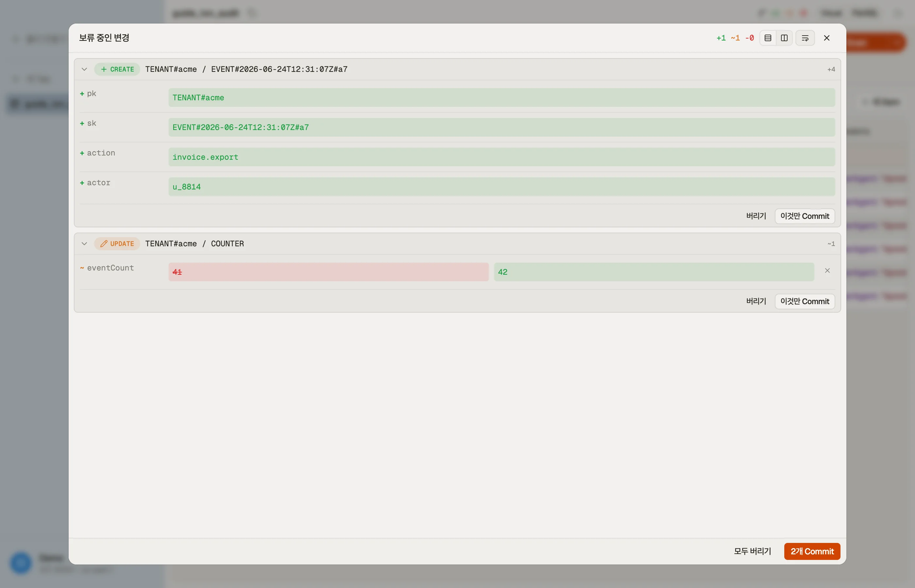The image size is (915, 588).
Task: Click the actor value u_8814
Action: [501, 187]
